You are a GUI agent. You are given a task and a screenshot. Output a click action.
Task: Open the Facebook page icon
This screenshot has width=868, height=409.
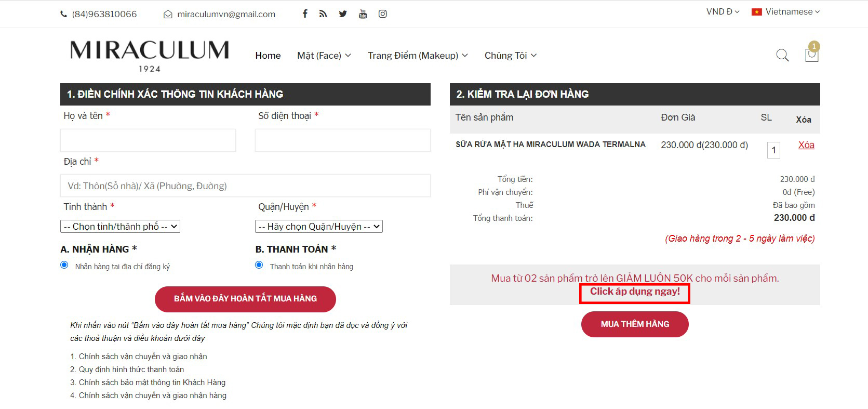pyautogui.click(x=305, y=14)
